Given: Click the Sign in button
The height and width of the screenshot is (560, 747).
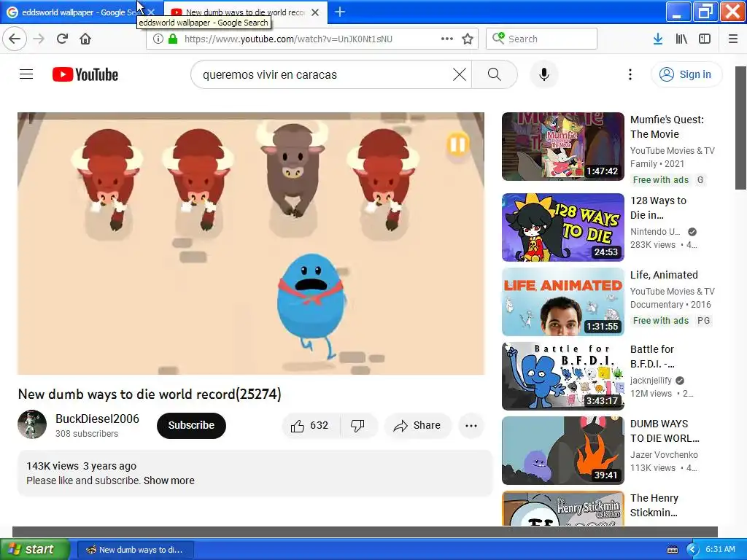Looking at the screenshot, I should (686, 74).
